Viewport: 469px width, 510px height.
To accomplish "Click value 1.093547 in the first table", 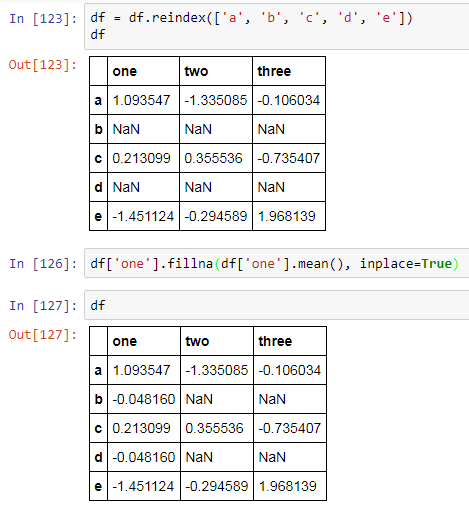I will click(x=141, y=100).
